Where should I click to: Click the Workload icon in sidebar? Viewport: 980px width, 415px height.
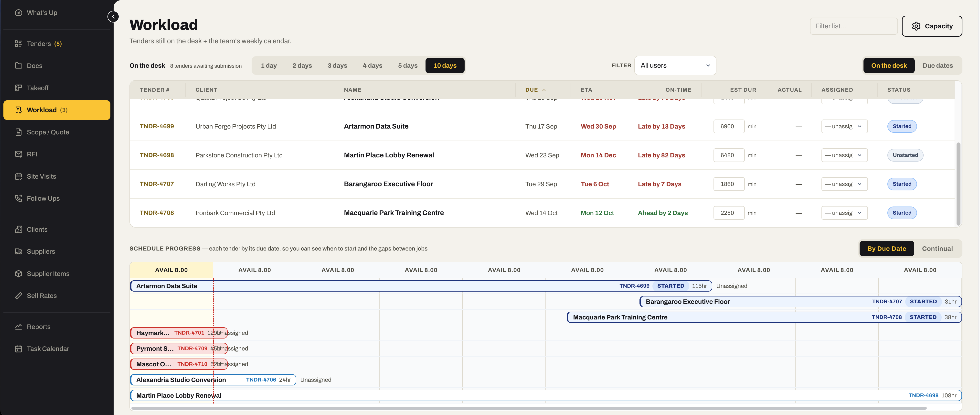[x=18, y=110]
